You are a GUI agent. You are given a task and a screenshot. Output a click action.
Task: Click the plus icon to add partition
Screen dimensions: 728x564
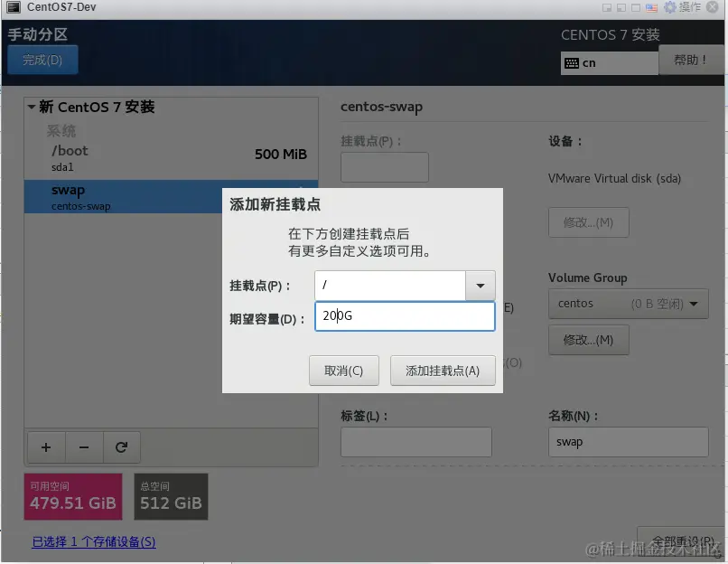tap(46, 447)
